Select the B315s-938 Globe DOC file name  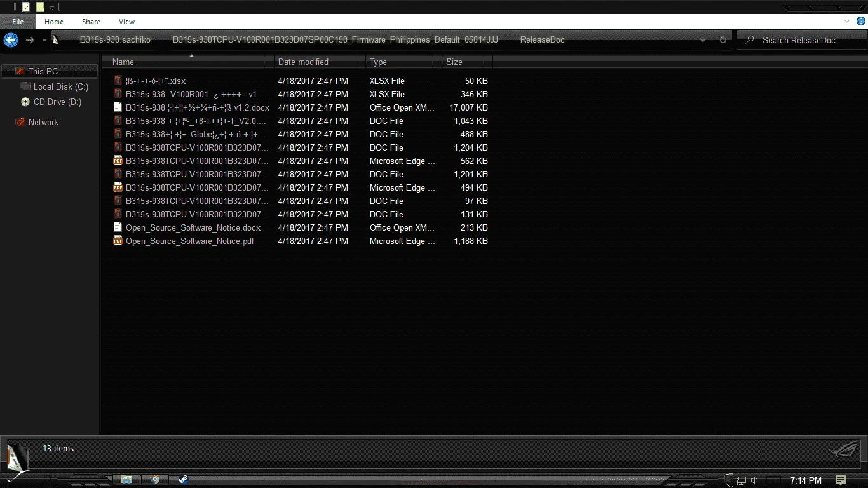point(196,134)
